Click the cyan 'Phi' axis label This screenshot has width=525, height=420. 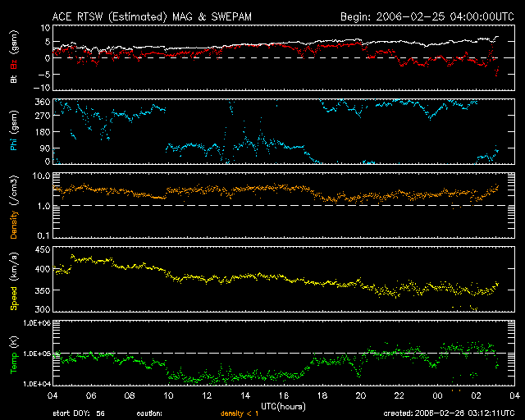14,143
